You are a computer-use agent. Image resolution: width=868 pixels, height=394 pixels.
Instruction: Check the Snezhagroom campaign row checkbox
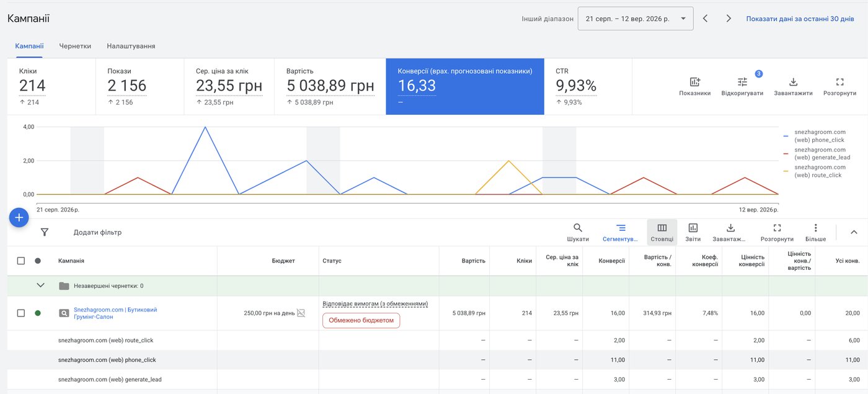click(x=21, y=313)
